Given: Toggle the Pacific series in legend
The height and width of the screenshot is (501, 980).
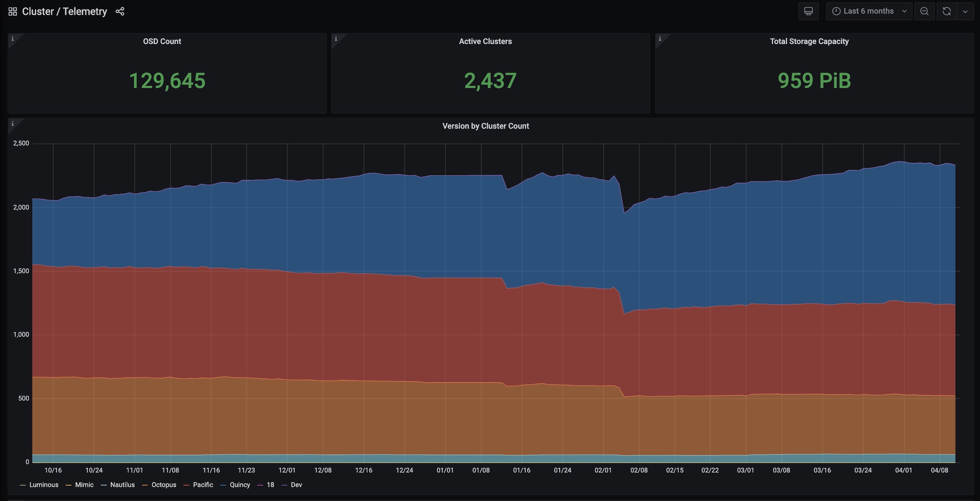Looking at the screenshot, I should (x=203, y=485).
